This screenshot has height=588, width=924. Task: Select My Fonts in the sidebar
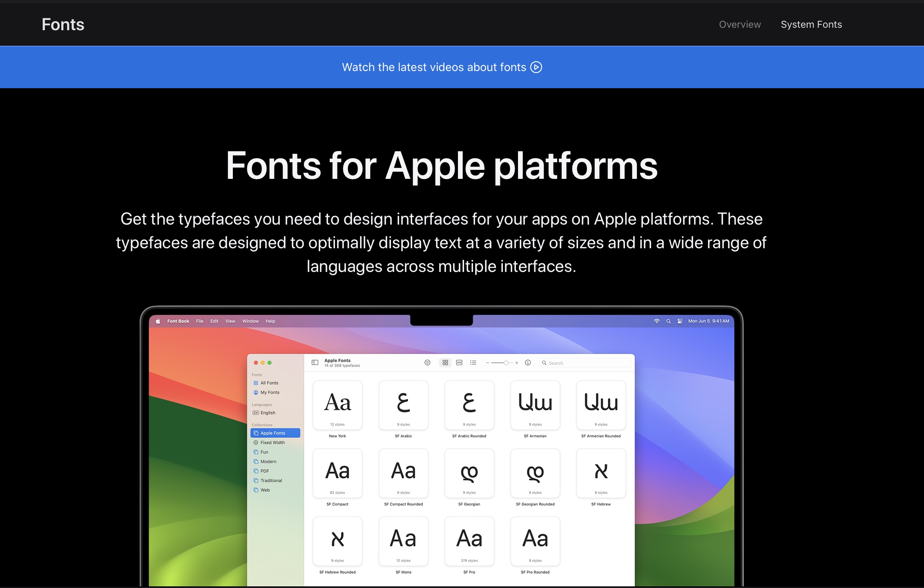coord(270,392)
